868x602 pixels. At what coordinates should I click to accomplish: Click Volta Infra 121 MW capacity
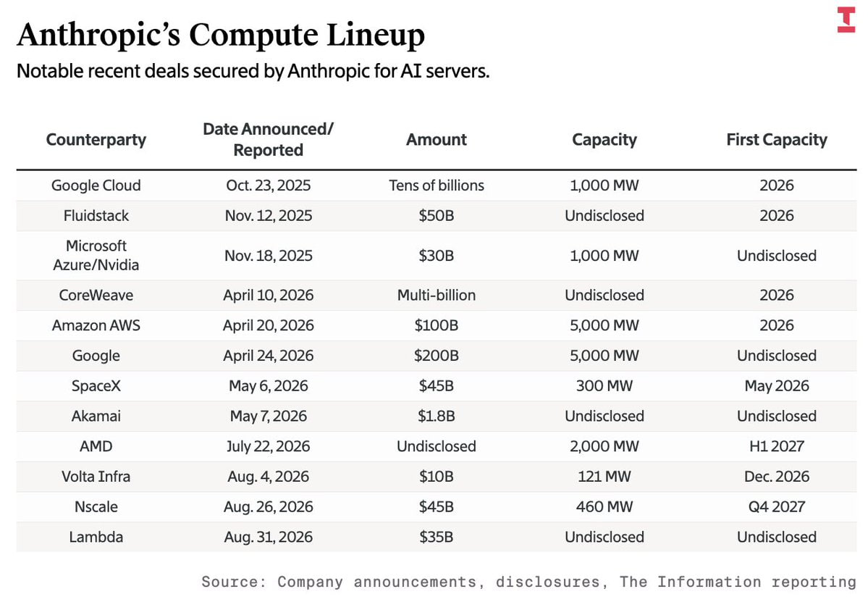click(604, 476)
